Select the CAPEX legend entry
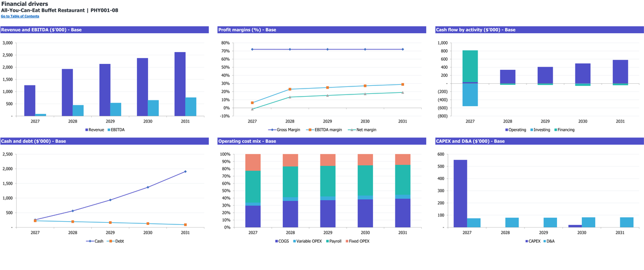 click(x=532, y=242)
